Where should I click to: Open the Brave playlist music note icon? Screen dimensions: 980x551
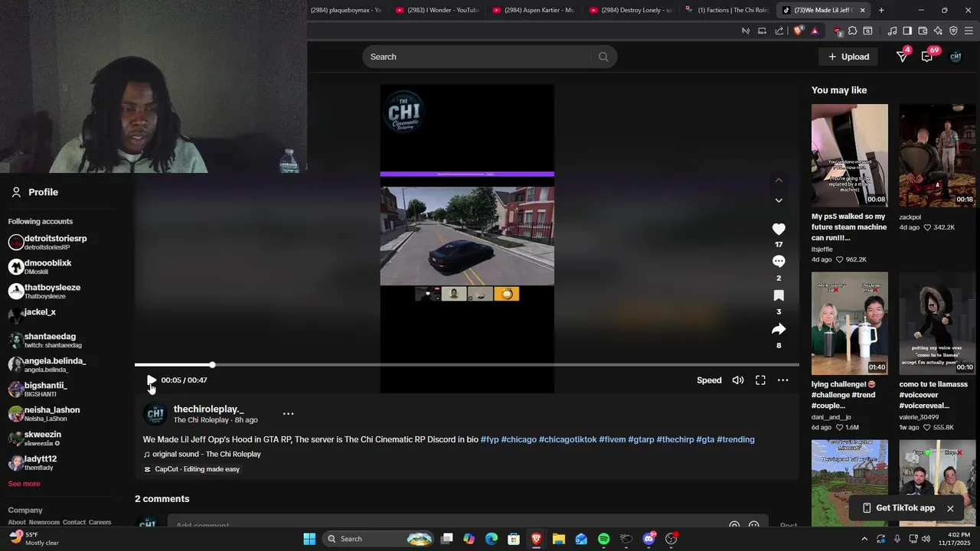[x=892, y=31]
